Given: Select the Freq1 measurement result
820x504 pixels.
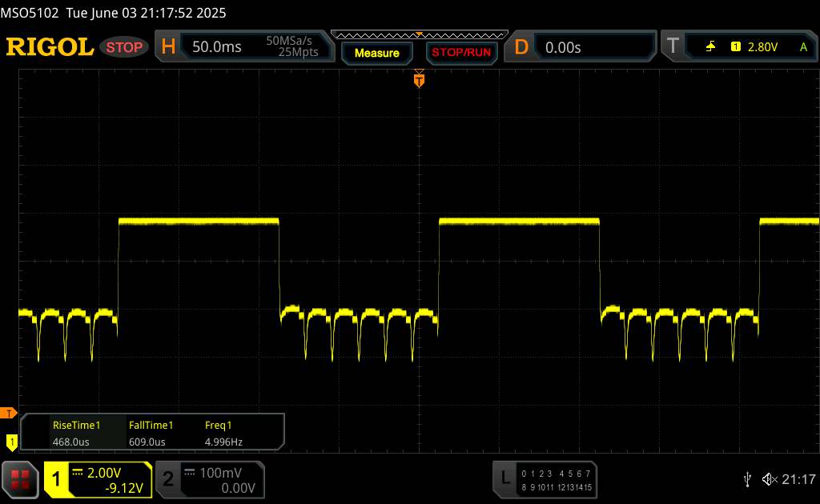Looking at the screenshot, I should coord(223,434).
